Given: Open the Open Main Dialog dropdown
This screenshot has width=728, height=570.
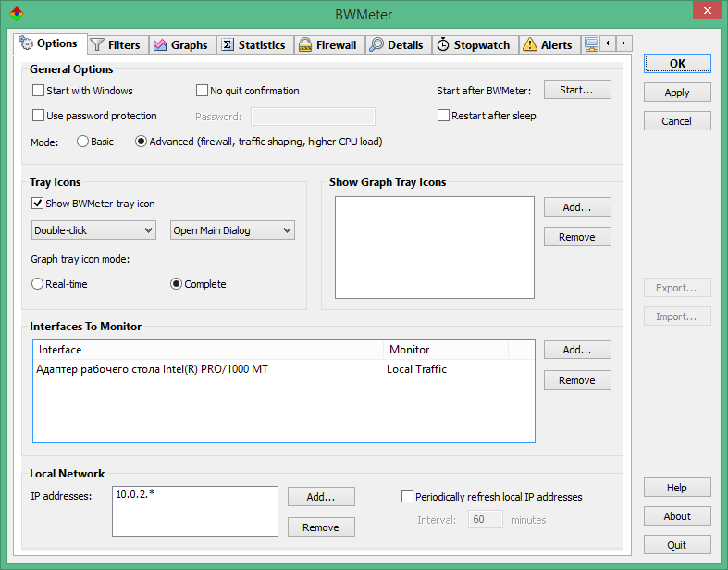Looking at the screenshot, I should [232, 230].
